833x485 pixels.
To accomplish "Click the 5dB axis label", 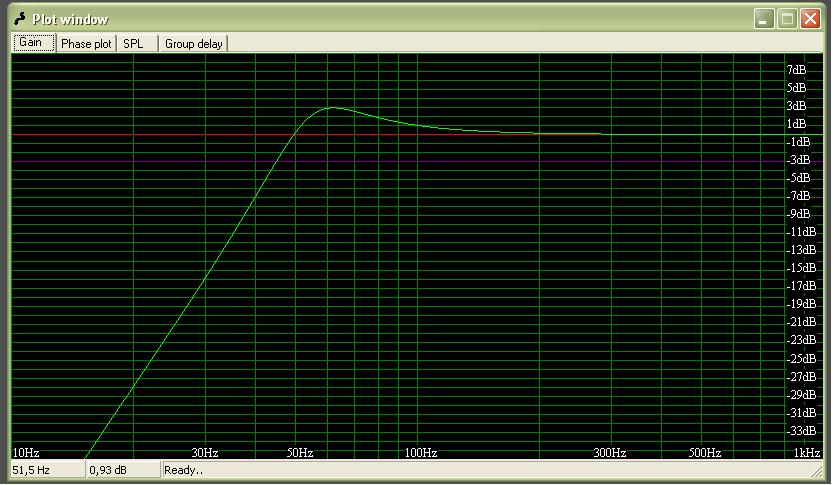I will pos(796,88).
